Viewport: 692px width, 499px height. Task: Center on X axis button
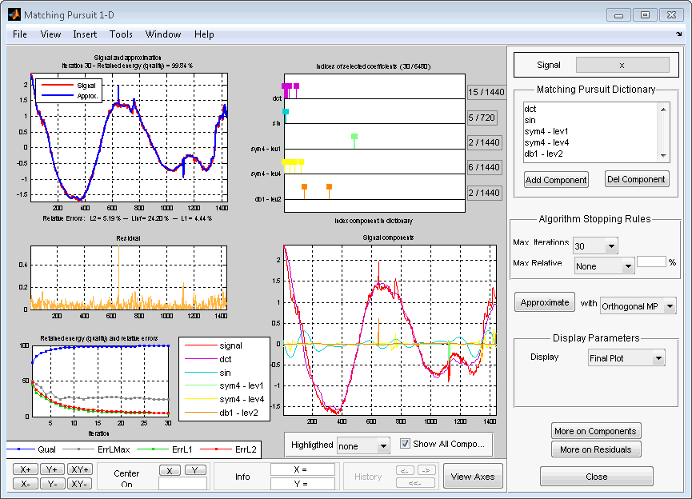171,469
